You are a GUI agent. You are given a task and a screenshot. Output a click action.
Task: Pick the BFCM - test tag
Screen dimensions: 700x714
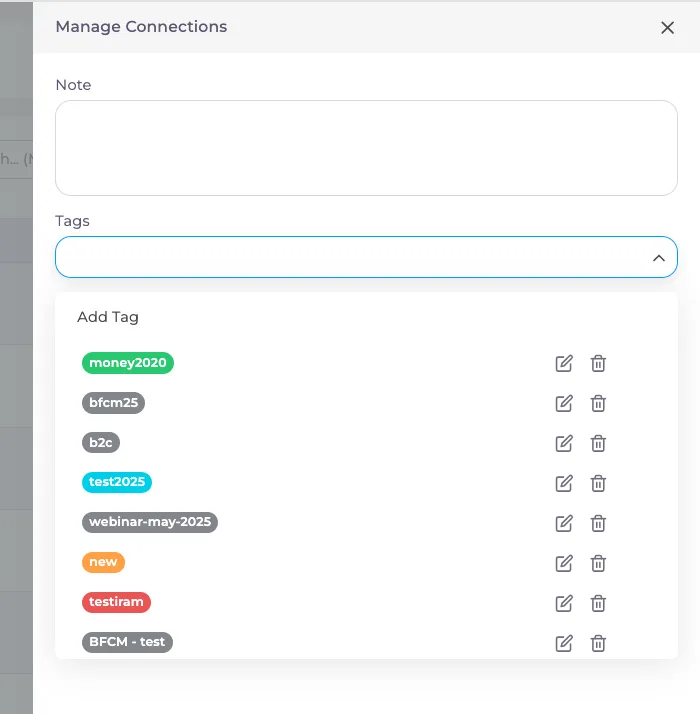coord(127,642)
